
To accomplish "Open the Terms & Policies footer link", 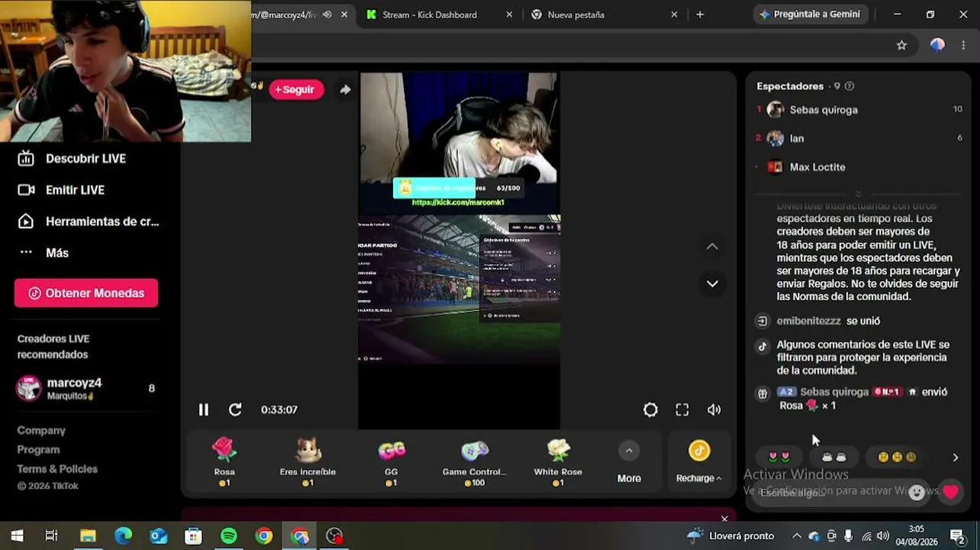I will 57,469.
